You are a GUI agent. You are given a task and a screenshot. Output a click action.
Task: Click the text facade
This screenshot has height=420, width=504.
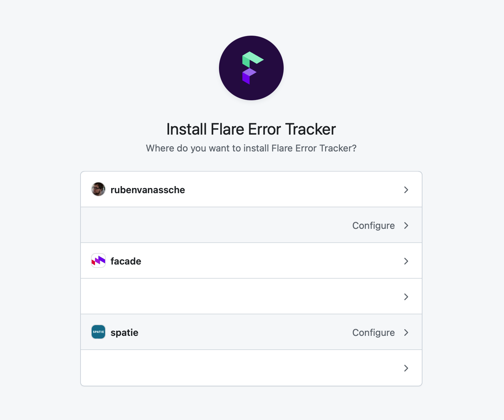[126, 261]
